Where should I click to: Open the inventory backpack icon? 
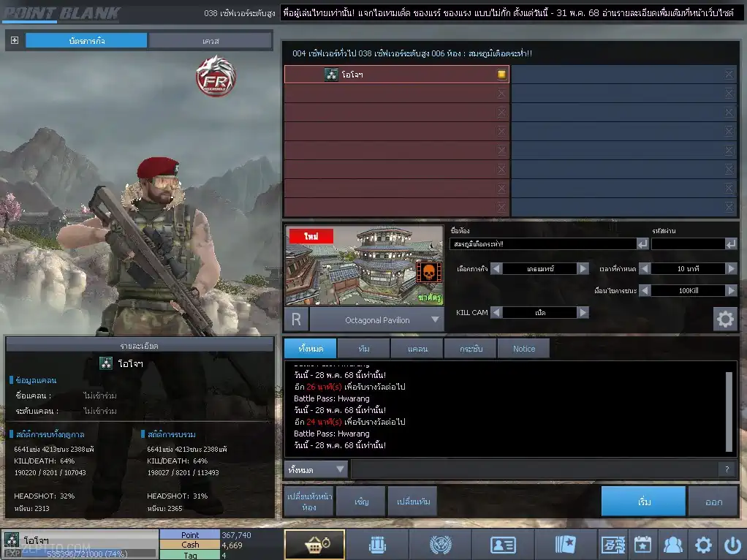point(376,545)
